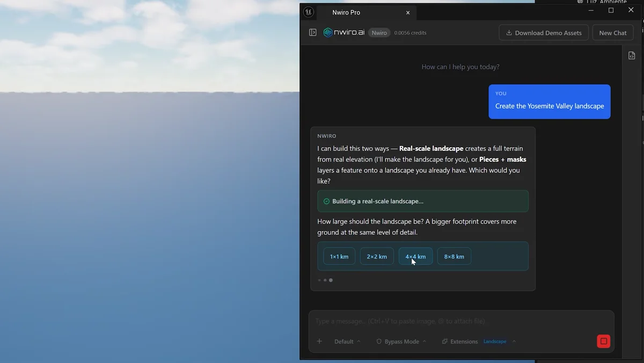Click the Nwiro badge

(379, 33)
